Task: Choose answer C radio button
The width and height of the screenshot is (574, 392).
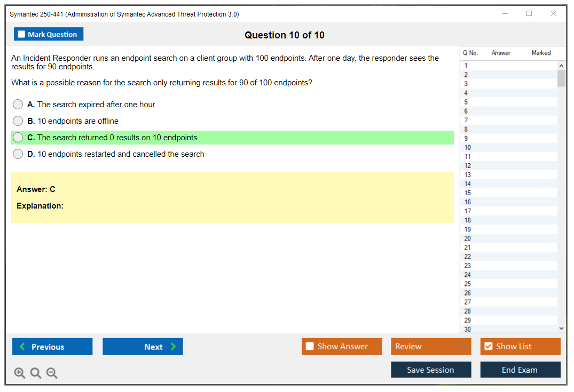Action: (18, 138)
